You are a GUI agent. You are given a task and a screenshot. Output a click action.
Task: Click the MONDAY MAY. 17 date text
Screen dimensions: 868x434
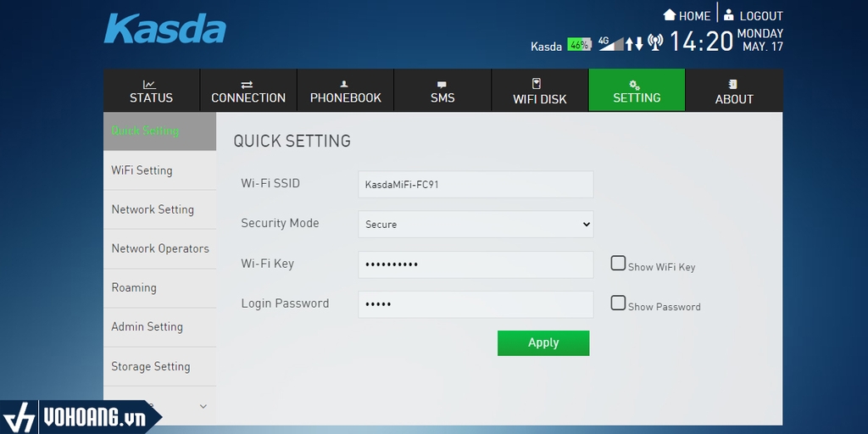pyautogui.click(x=760, y=40)
